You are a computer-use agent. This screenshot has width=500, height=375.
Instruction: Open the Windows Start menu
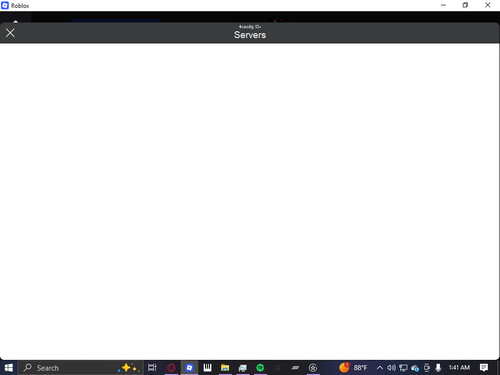pos(9,368)
